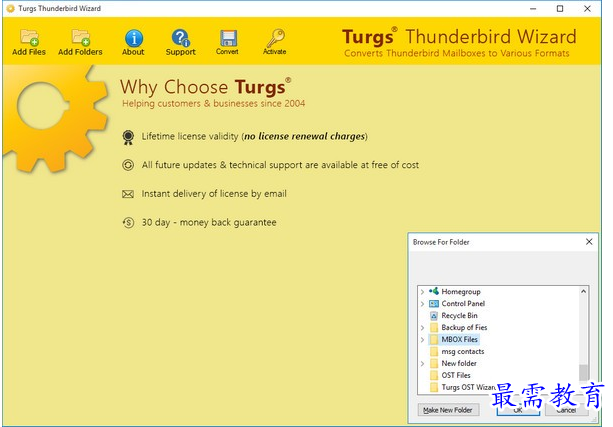This screenshot has height=427, width=613.
Task: Click the folder list scroll up arrow
Action: pyautogui.click(x=583, y=292)
